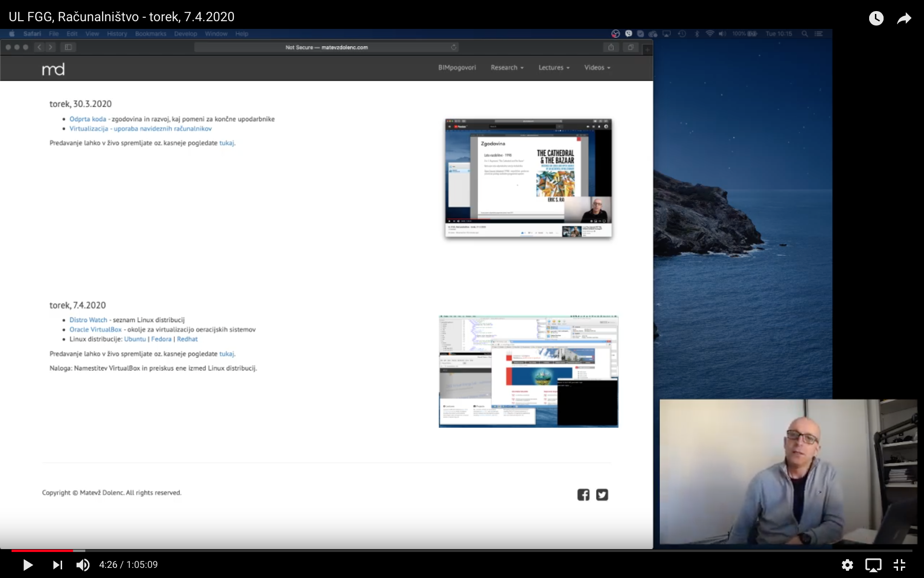
Task: Mute the video volume
Action: 83,565
